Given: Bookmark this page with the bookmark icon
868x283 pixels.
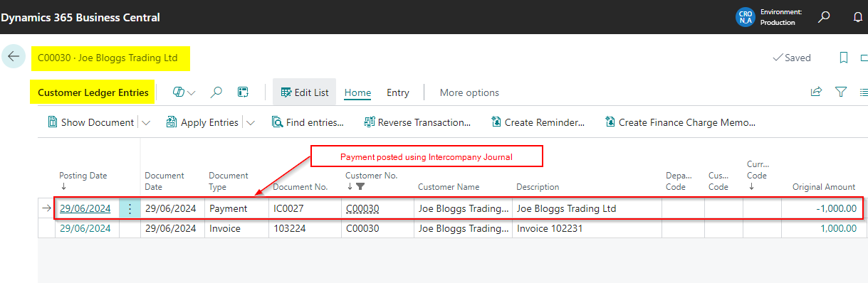Looking at the screenshot, I should pyautogui.click(x=844, y=58).
